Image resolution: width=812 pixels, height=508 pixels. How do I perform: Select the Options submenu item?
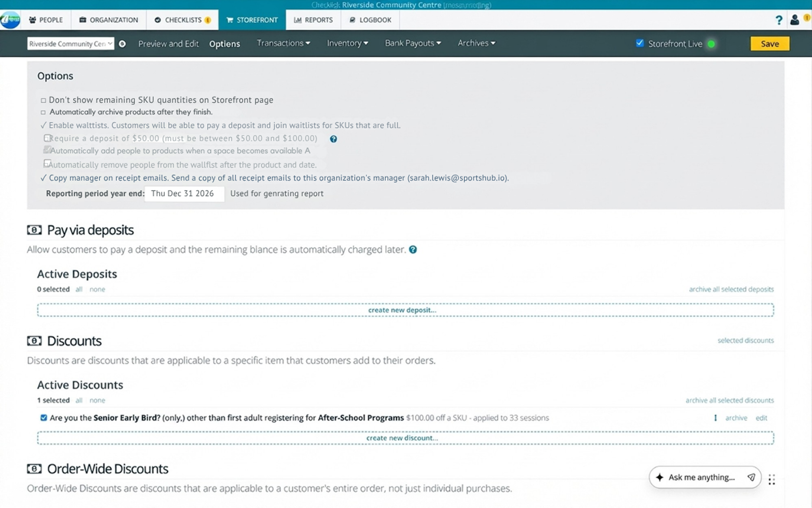[225, 44]
